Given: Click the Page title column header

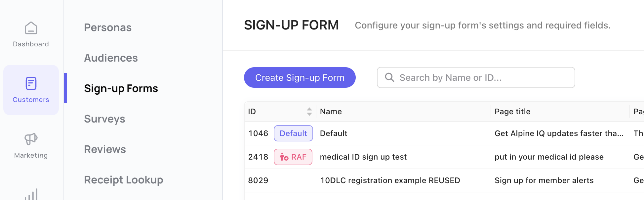Looking at the screenshot, I should [512, 112].
